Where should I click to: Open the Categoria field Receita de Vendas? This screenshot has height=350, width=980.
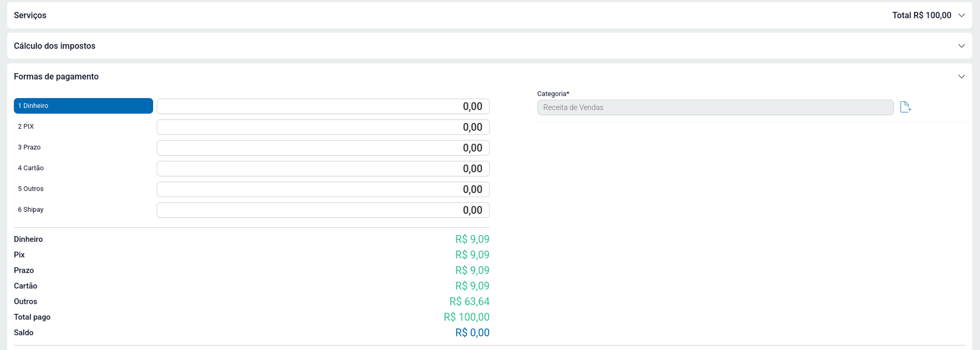point(715,108)
